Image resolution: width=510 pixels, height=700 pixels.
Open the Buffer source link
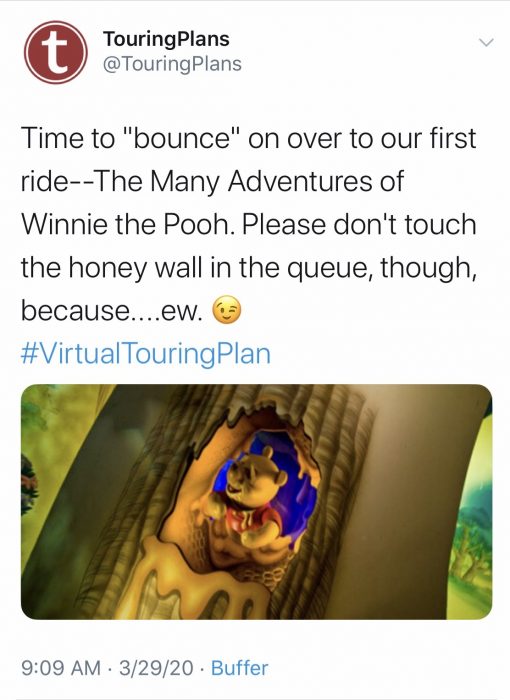click(x=239, y=668)
